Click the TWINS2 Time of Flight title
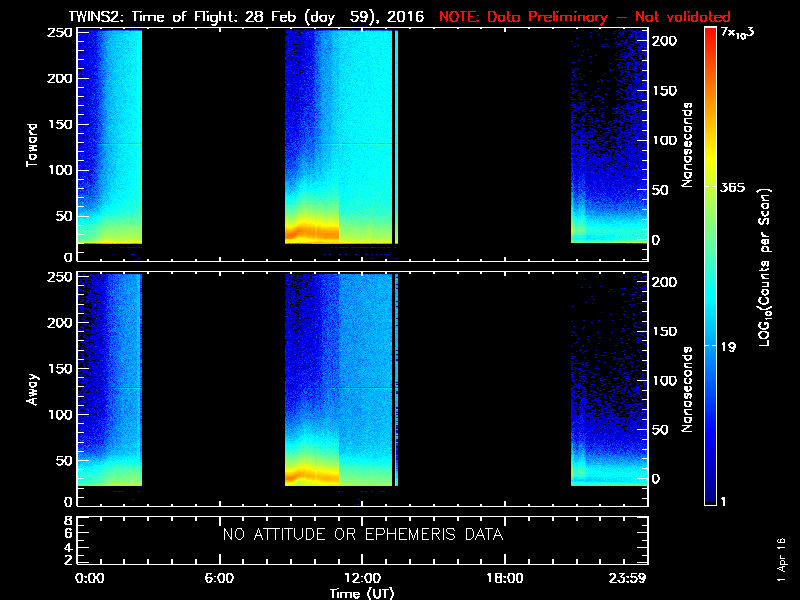This screenshot has width=800, height=600. 246,17
